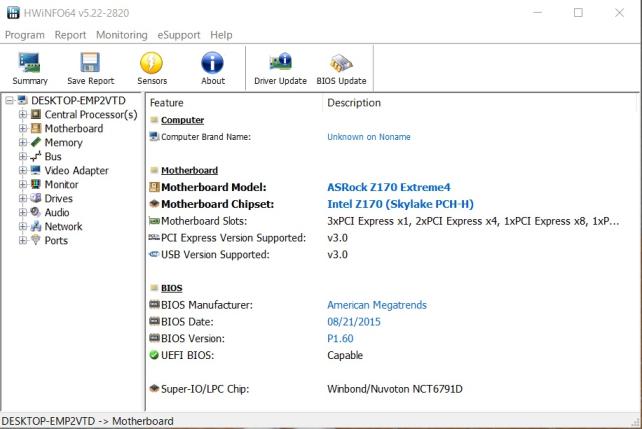Click the About info icon
Screen dimensions: 642x429
(213, 63)
